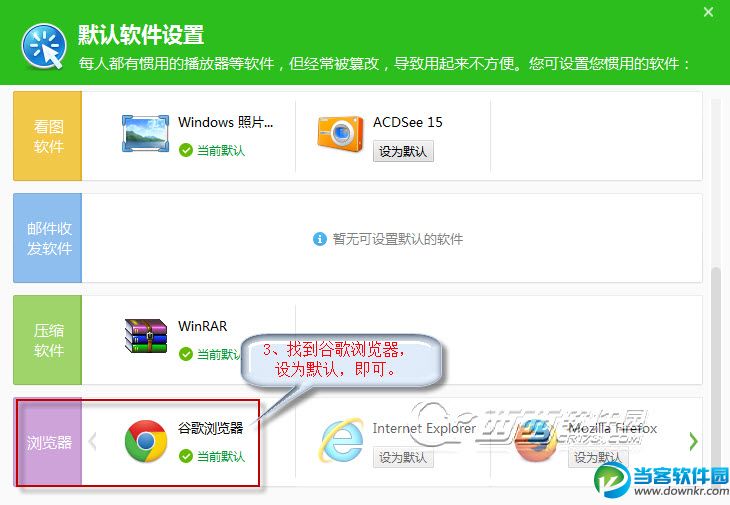Click the info icon beside 暂无可设置默认的软件
This screenshot has height=505, width=730.
[319, 239]
